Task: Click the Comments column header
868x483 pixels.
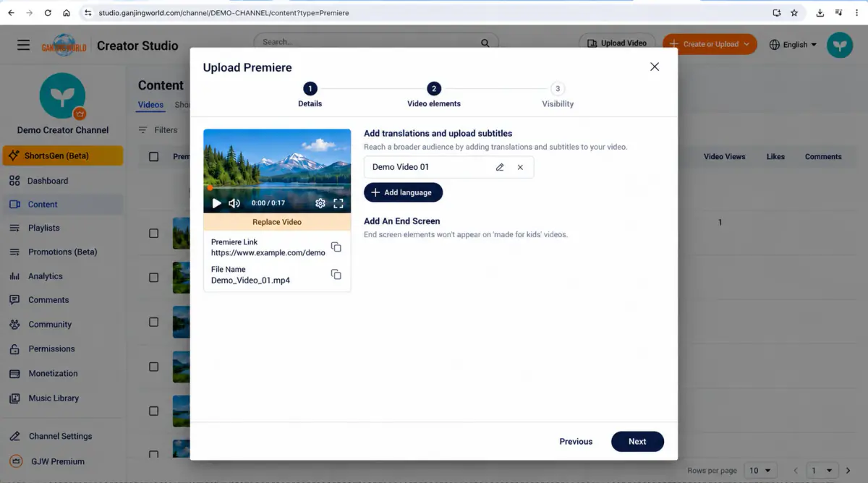Action: (x=823, y=156)
